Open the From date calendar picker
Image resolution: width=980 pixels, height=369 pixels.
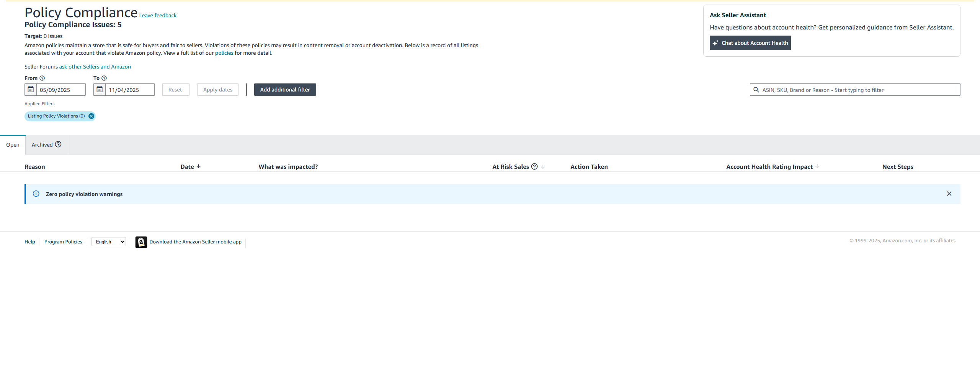31,90
